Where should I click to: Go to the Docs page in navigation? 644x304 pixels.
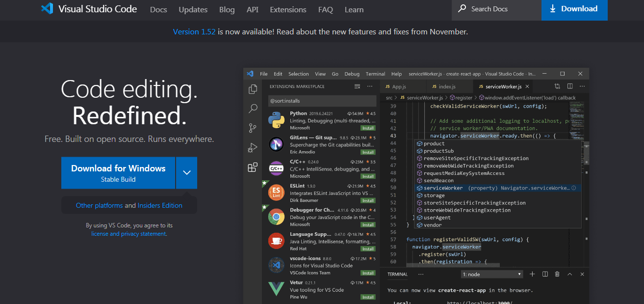(x=158, y=9)
